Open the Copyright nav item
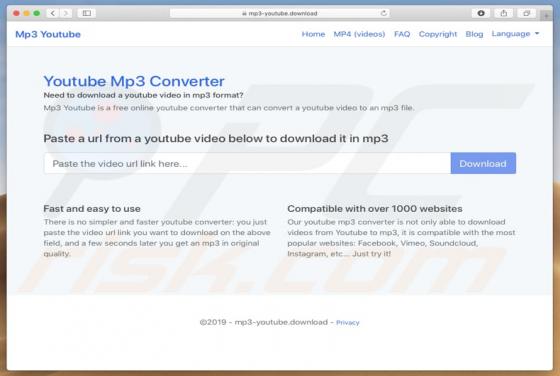Image resolution: width=560 pixels, height=376 pixels. pyautogui.click(x=438, y=34)
